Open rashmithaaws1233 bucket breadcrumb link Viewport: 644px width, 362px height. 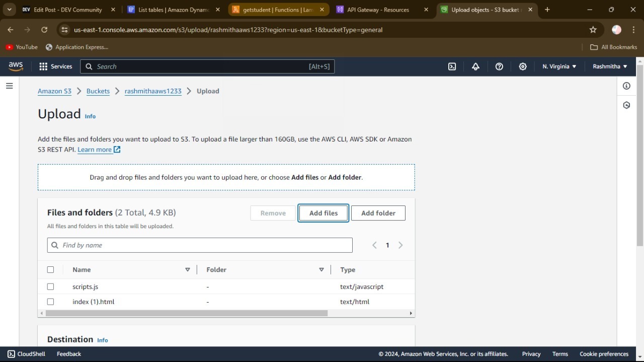tap(153, 91)
